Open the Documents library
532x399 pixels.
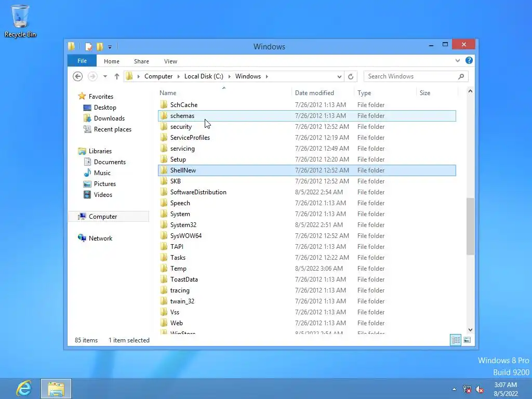pyautogui.click(x=110, y=162)
